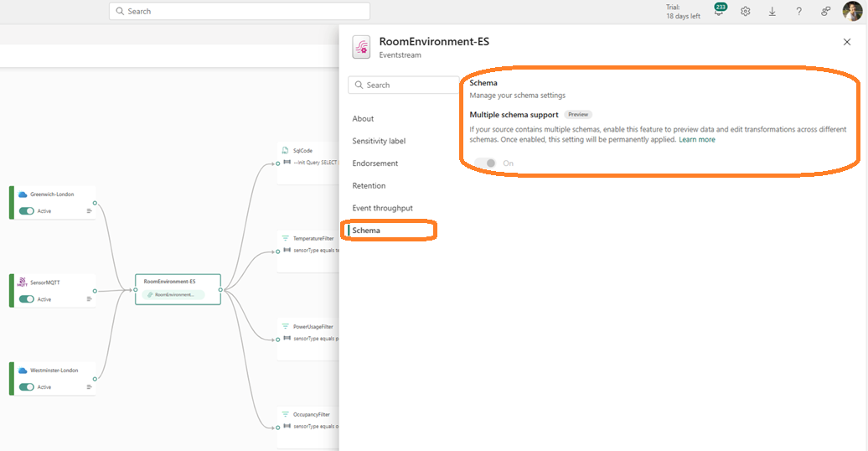Toggle Westminster-London source Active switch
Image resolution: width=868 pixels, height=451 pixels.
click(x=26, y=386)
